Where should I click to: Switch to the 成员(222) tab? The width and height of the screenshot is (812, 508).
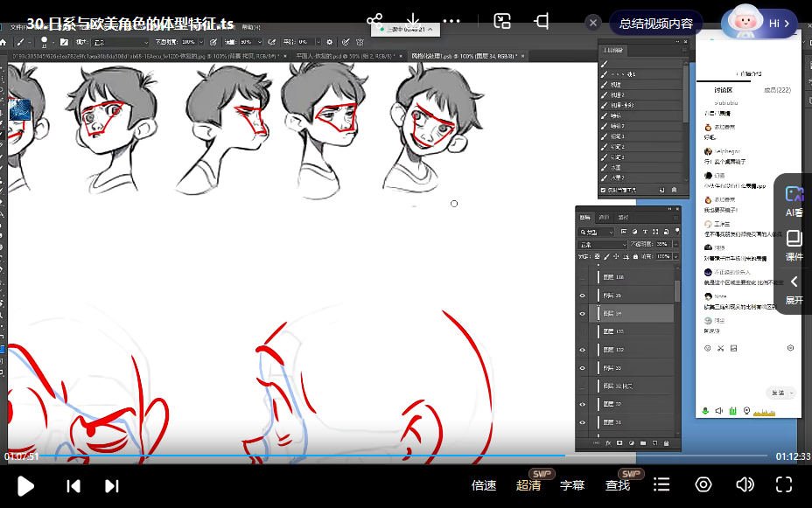tap(776, 89)
